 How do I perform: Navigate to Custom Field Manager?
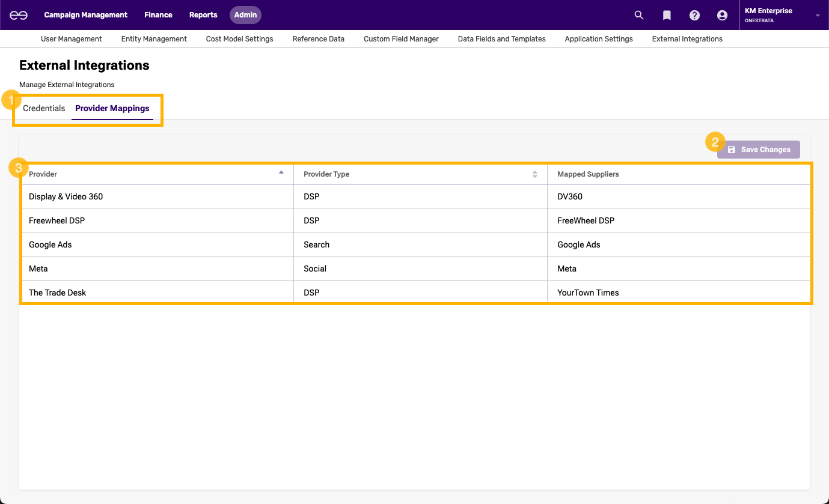(401, 39)
